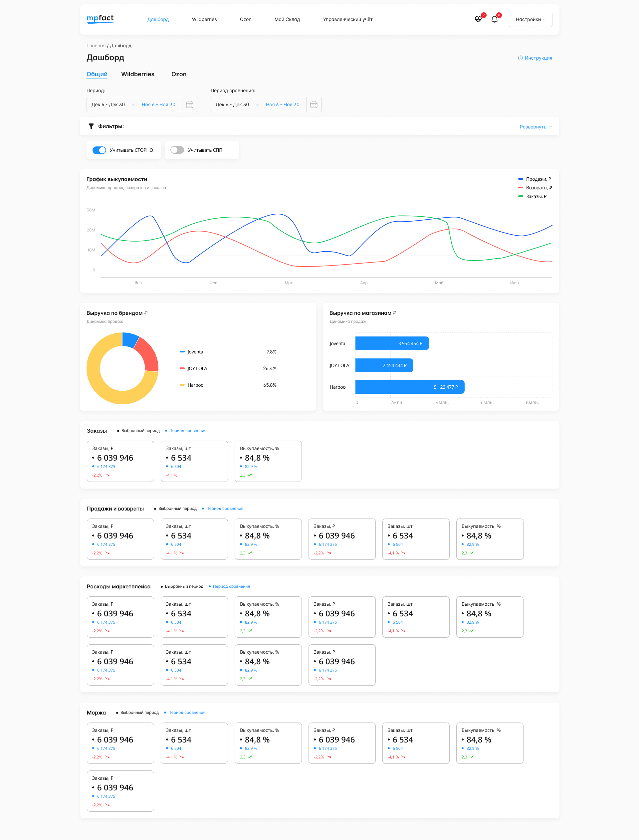Disable the Учитывать СТОРНО toggle

[x=99, y=150]
